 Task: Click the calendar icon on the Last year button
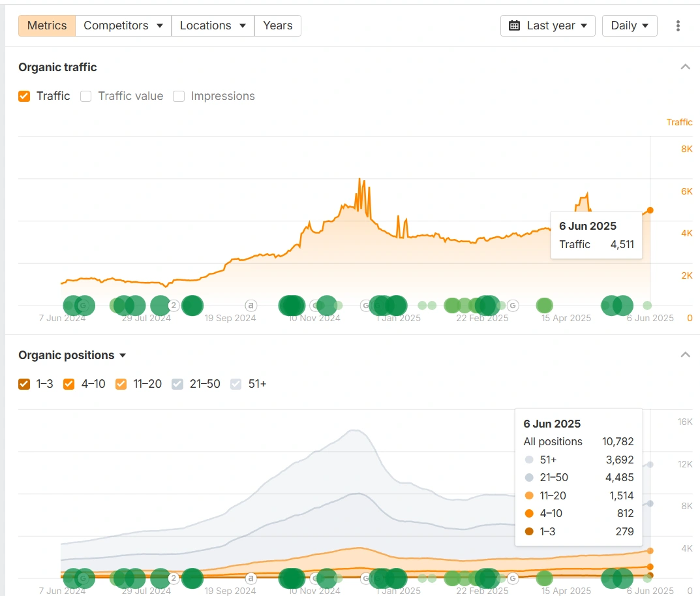(x=514, y=25)
